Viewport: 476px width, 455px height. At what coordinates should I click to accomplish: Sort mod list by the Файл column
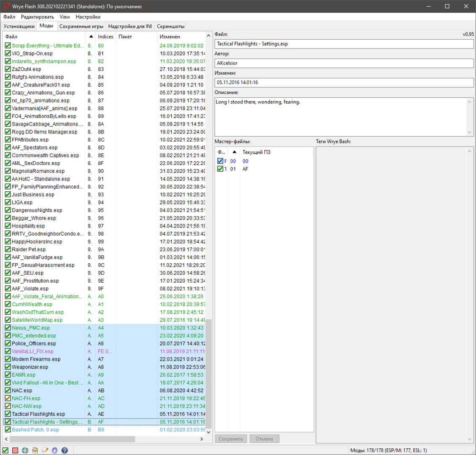coord(42,37)
